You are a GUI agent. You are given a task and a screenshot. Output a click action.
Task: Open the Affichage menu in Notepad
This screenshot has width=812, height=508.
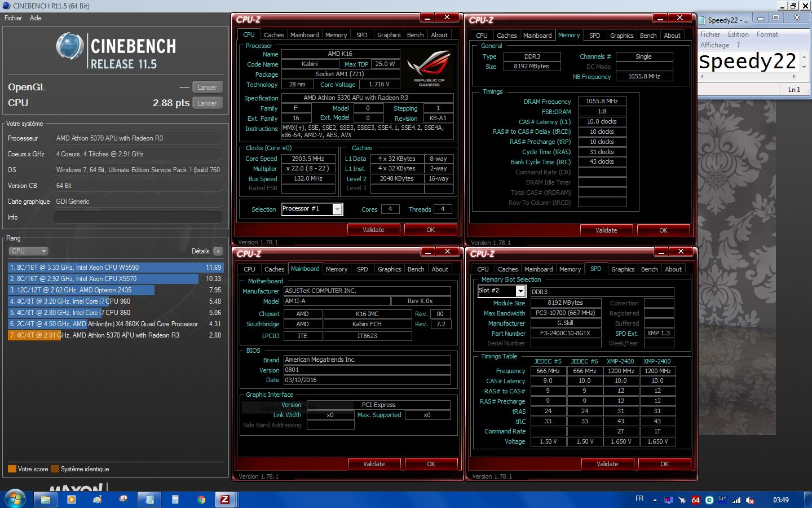[x=714, y=45]
